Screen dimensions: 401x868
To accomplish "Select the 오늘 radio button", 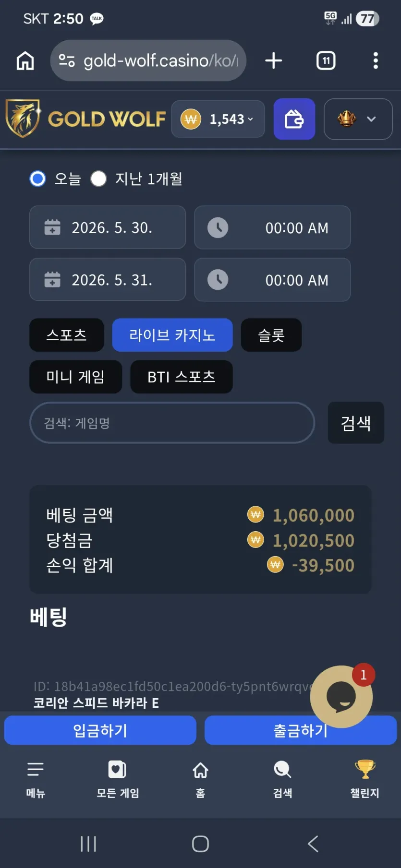I will [x=38, y=178].
